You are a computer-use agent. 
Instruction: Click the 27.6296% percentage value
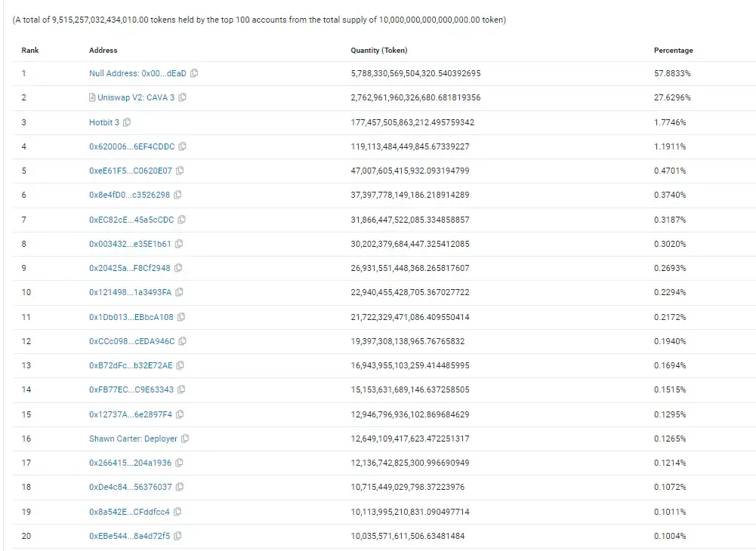(x=672, y=97)
